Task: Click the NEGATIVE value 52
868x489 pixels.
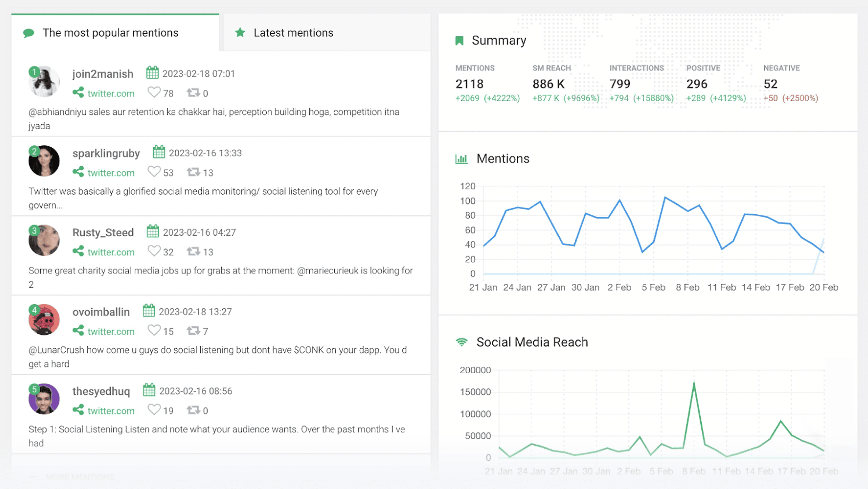Action: pos(770,84)
